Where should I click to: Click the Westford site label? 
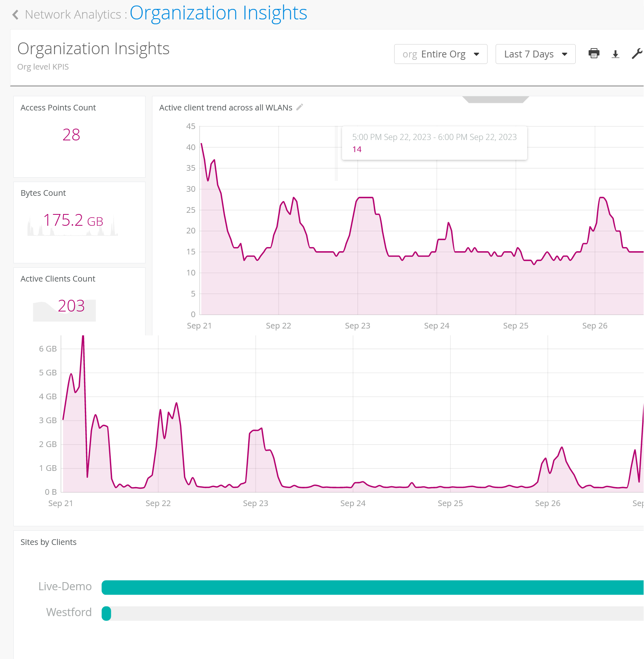pos(69,612)
